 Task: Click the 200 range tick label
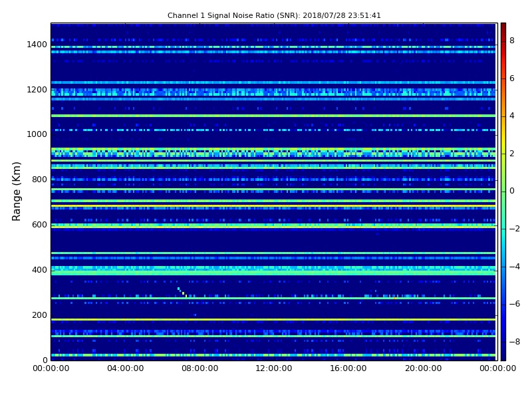pos(39,315)
